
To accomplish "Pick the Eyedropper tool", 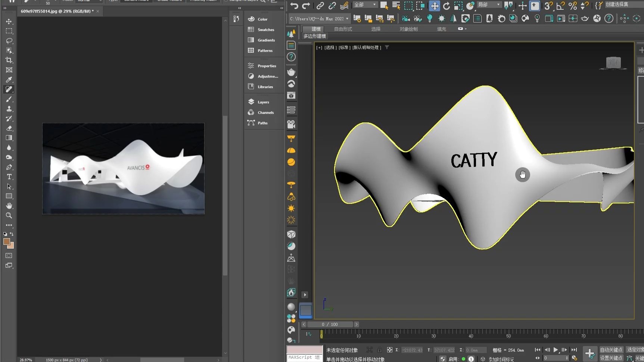I will tap(9, 80).
